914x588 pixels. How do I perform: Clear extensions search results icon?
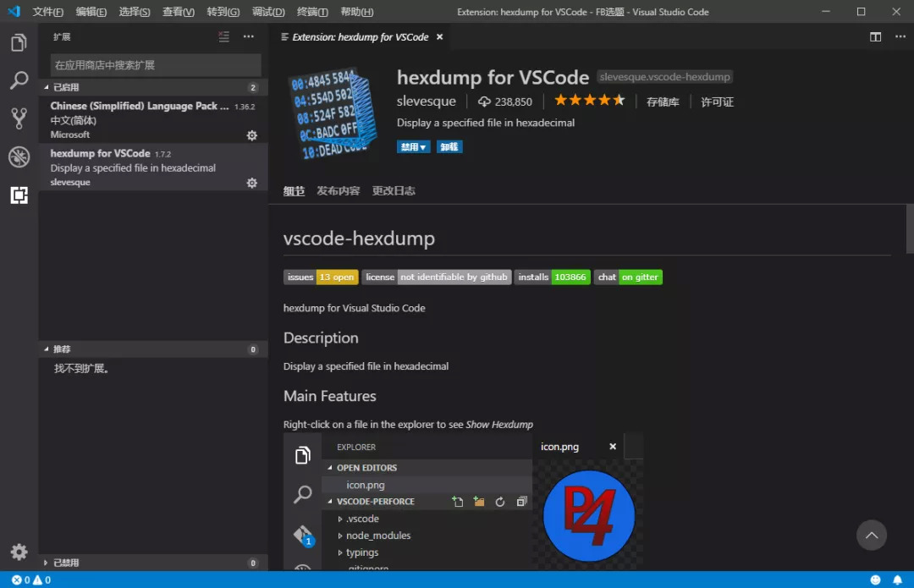223,36
